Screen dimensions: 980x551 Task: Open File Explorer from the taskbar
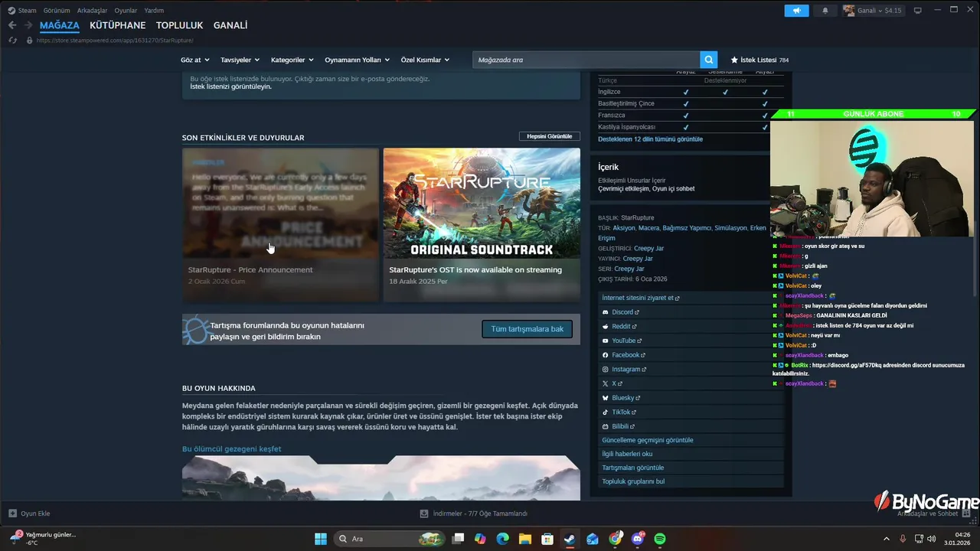point(524,539)
